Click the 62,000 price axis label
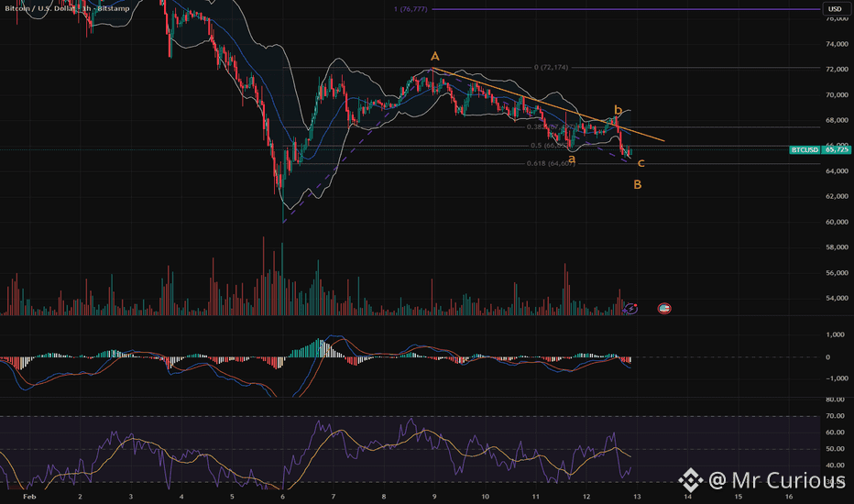 [x=837, y=196]
